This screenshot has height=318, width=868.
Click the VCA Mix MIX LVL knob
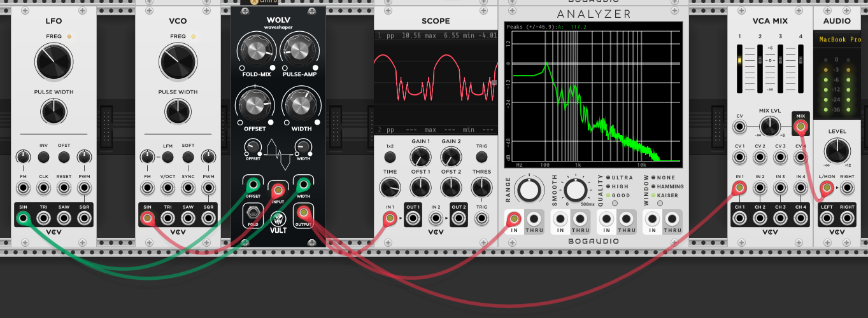click(x=770, y=126)
